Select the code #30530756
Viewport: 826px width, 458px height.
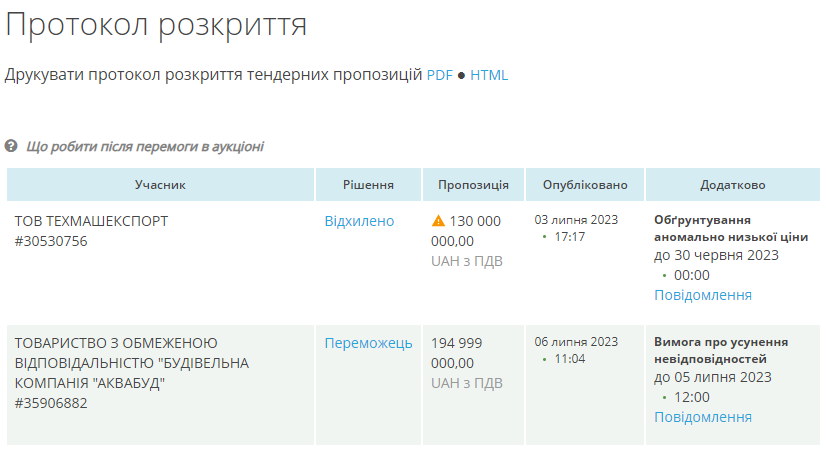(51, 241)
